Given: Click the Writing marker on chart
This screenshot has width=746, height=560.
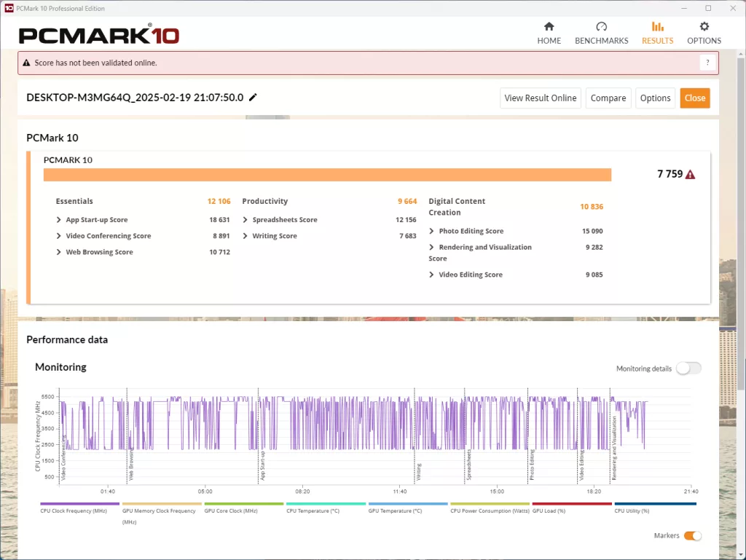Looking at the screenshot, I should coord(419,472).
